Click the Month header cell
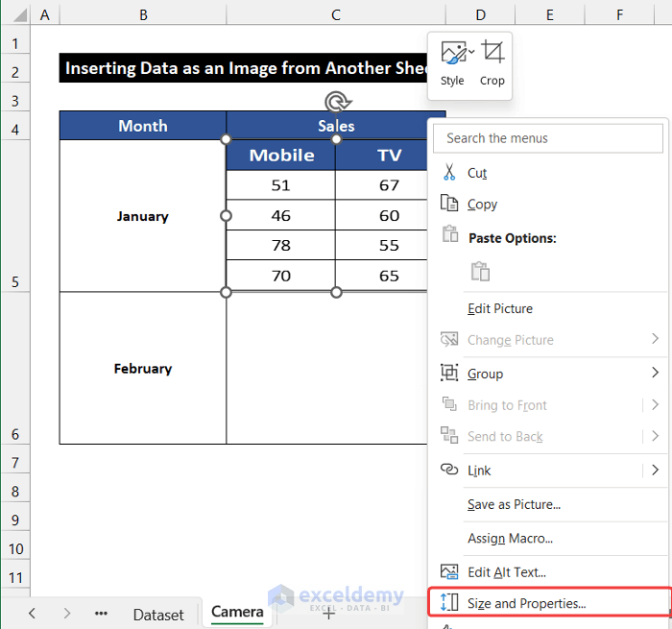 point(143,126)
